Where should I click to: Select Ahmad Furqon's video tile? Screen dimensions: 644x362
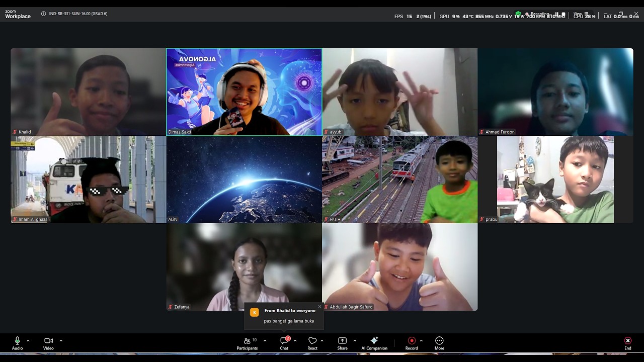pos(555,92)
